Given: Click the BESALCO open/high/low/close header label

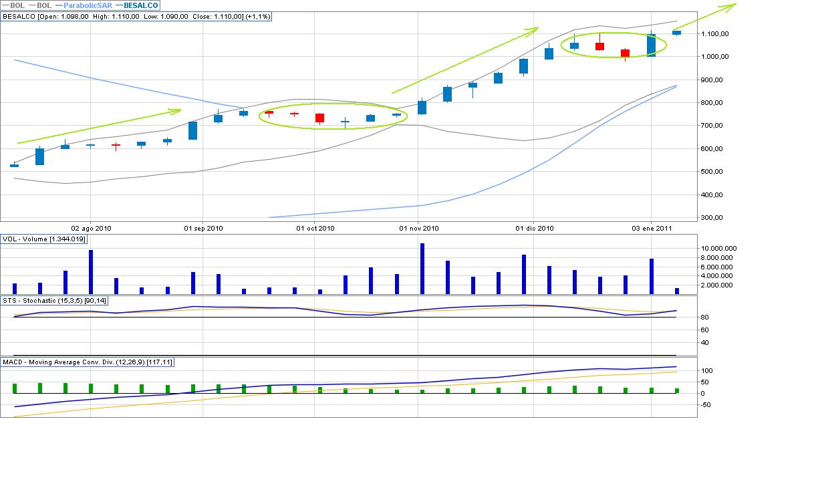Looking at the screenshot, I should (136, 17).
